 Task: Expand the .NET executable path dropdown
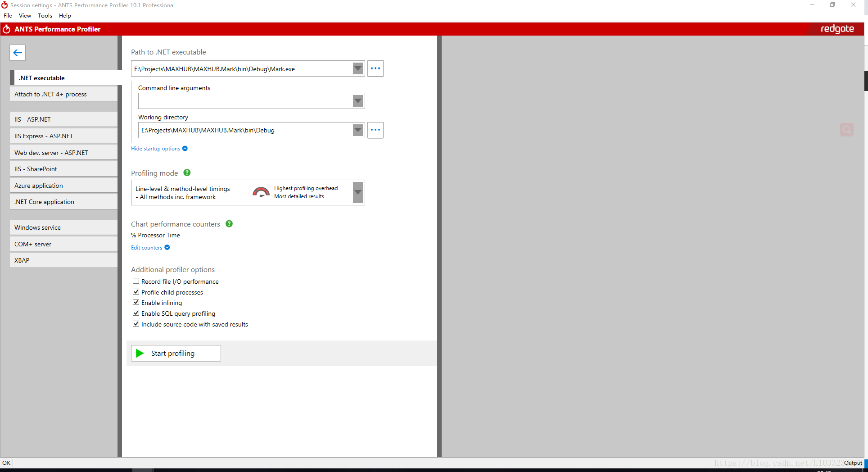(358, 68)
